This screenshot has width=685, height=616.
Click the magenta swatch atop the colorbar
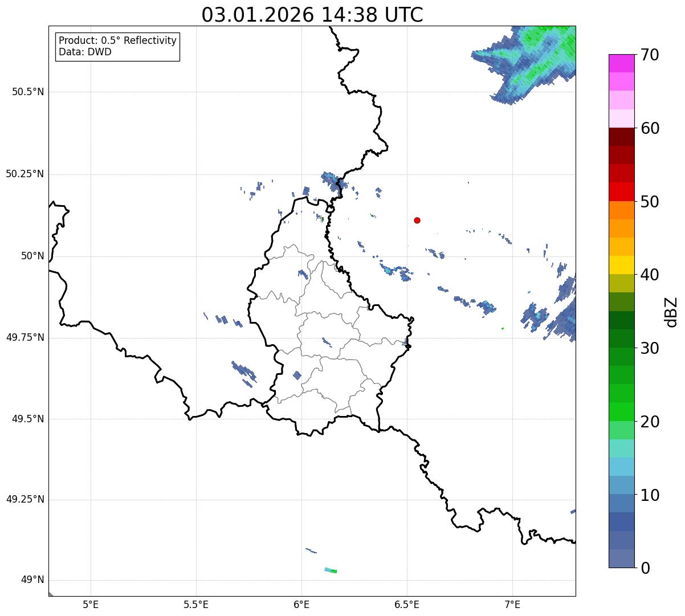622,63
